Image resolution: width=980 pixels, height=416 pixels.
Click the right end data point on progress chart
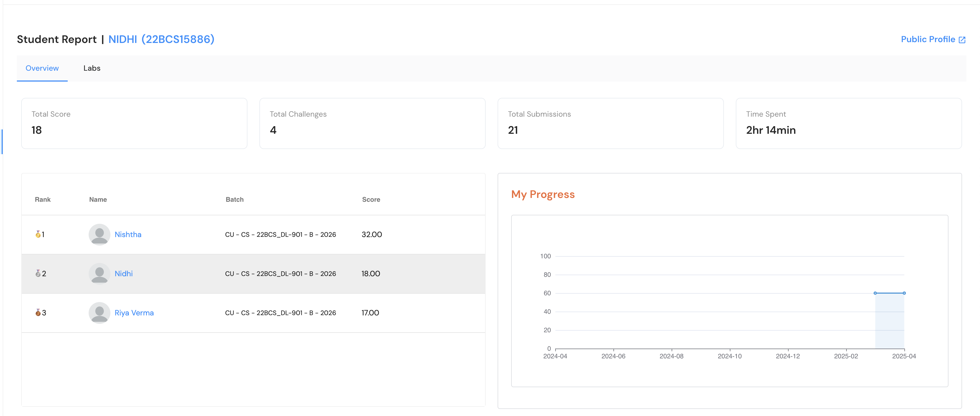coord(904,293)
